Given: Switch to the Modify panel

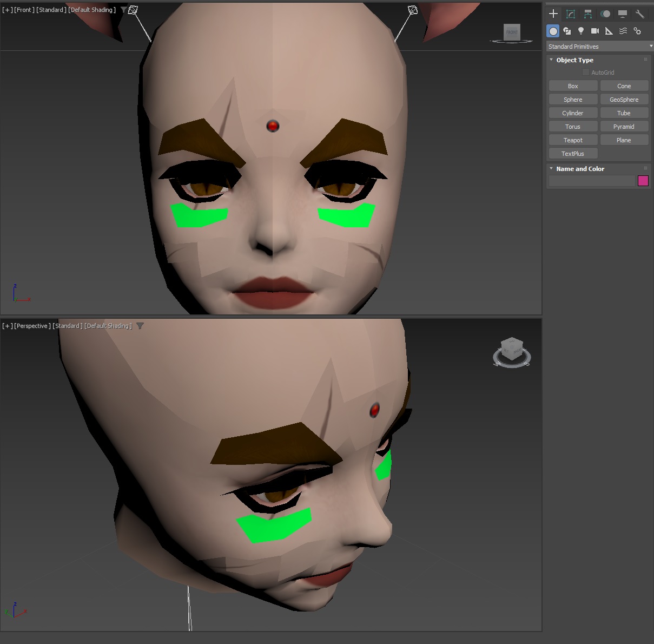Looking at the screenshot, I should click(570, 14).
